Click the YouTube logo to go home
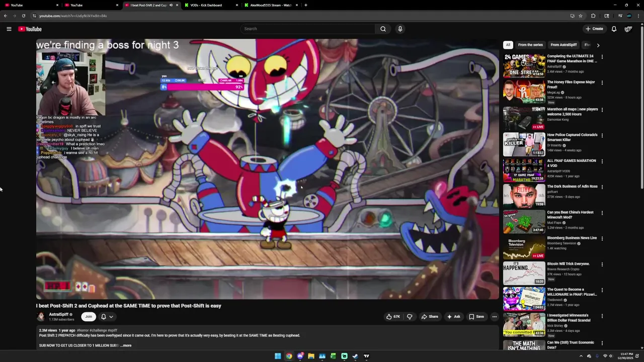 point(30,29)
